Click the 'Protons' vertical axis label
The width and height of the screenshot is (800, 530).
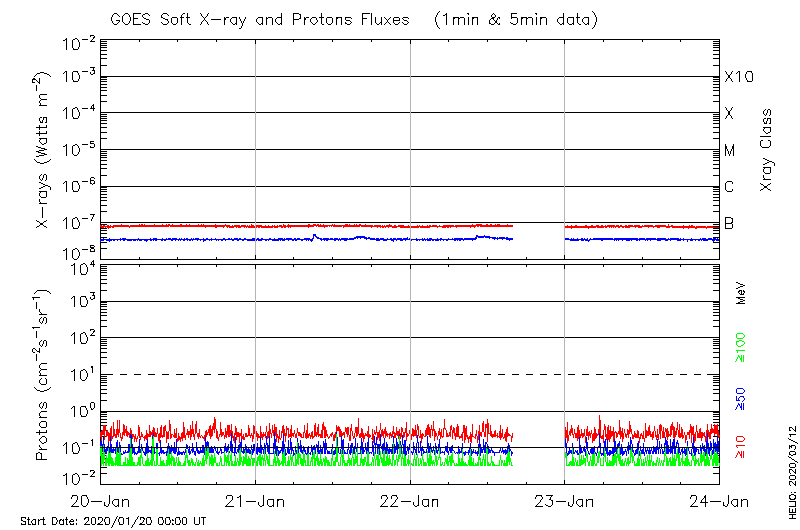(44, 375)
